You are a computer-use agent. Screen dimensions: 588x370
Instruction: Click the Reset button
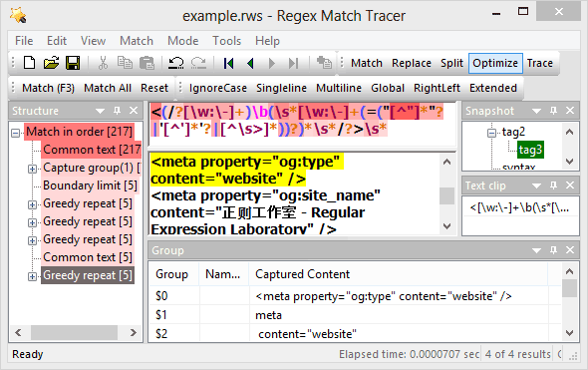154,88
